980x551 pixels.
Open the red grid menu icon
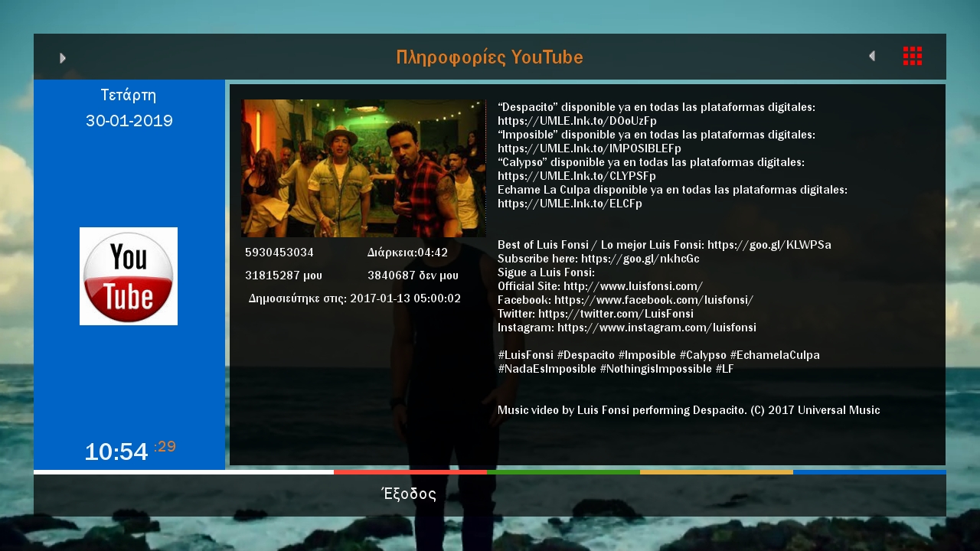click(913, 56)
